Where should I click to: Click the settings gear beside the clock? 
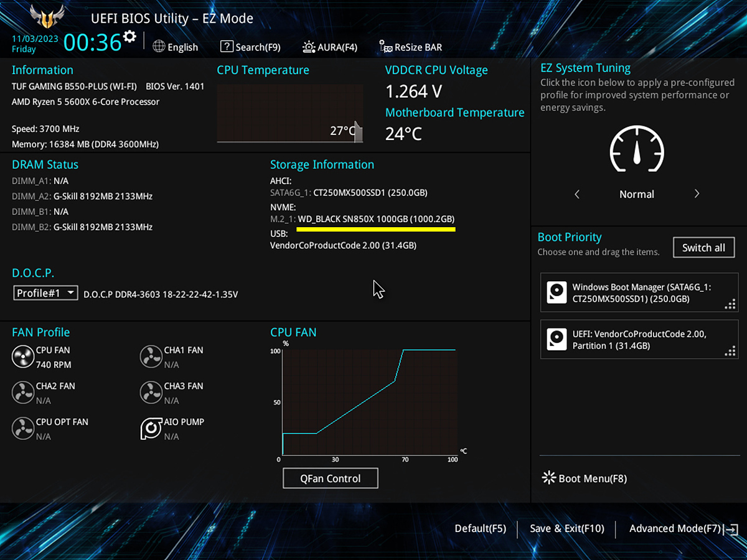click(129, 37)
